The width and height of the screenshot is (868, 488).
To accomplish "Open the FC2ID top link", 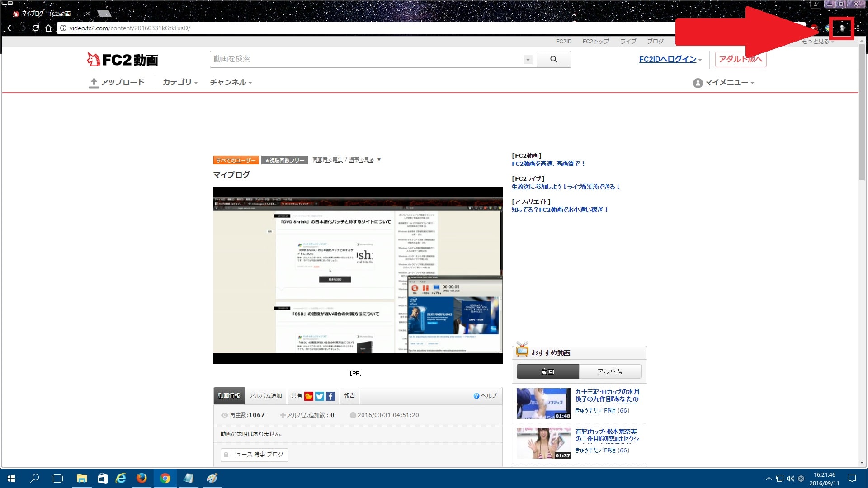I will coord(564,42).
